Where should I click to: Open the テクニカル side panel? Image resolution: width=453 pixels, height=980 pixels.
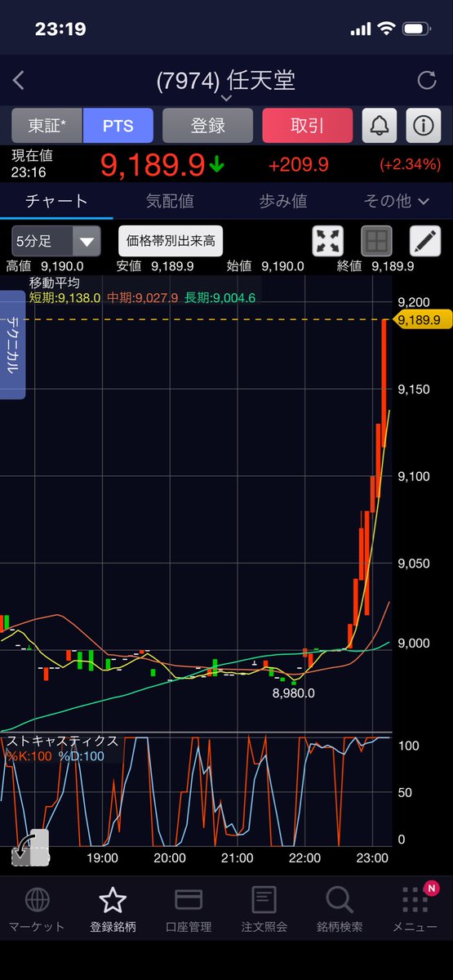12,345
